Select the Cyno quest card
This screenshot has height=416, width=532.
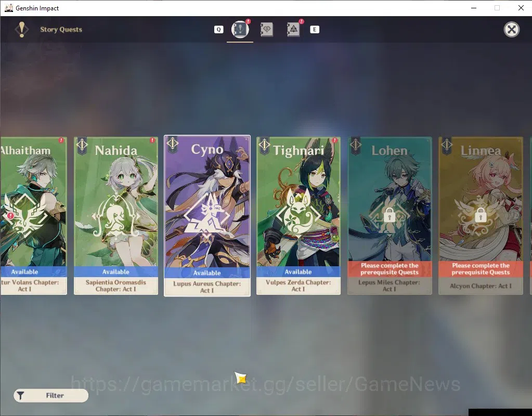pyautogui.click(x=207, y=216)
